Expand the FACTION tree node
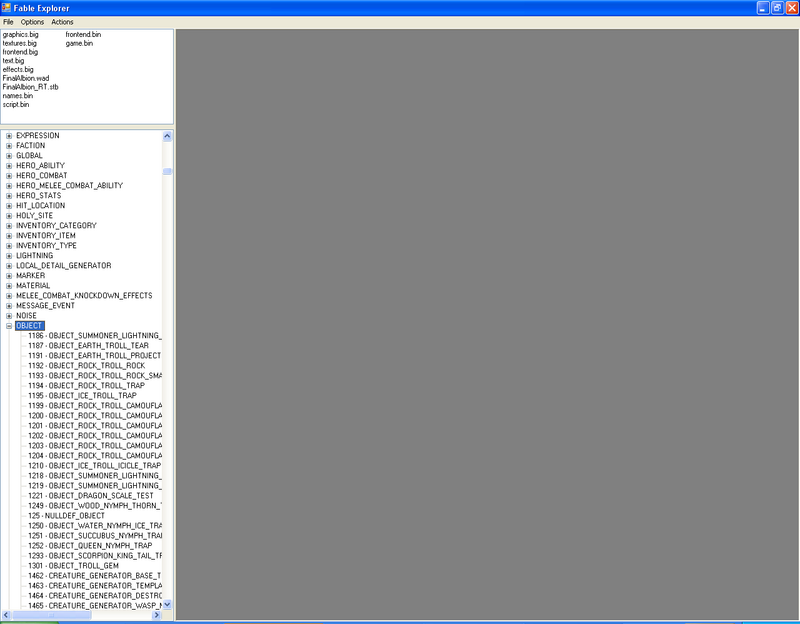 pos(9,146)
